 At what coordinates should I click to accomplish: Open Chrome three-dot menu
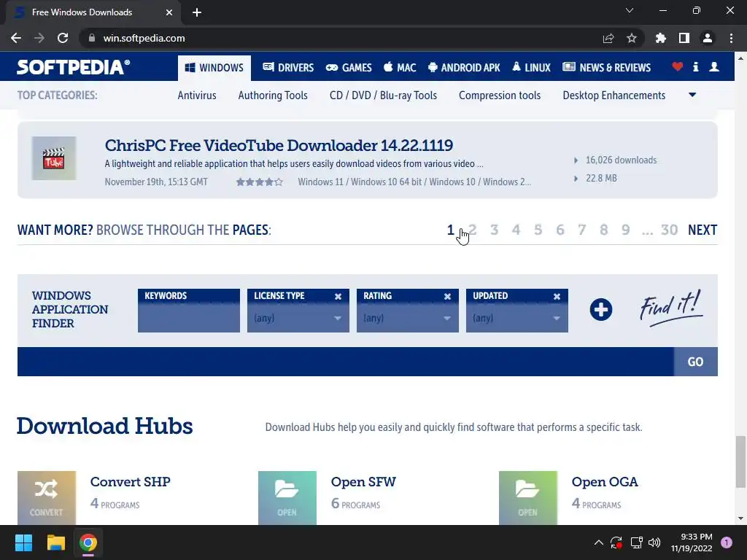731,38
